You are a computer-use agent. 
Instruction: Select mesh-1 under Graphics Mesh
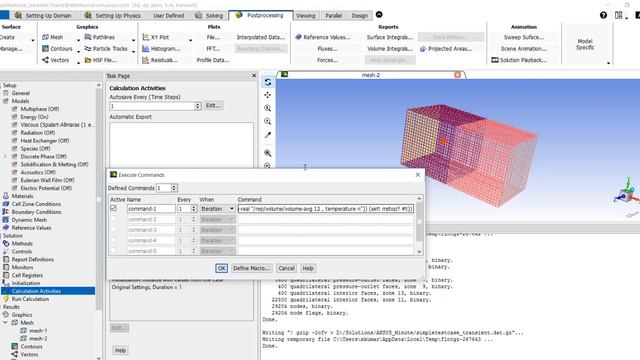[x=38, y=331]
